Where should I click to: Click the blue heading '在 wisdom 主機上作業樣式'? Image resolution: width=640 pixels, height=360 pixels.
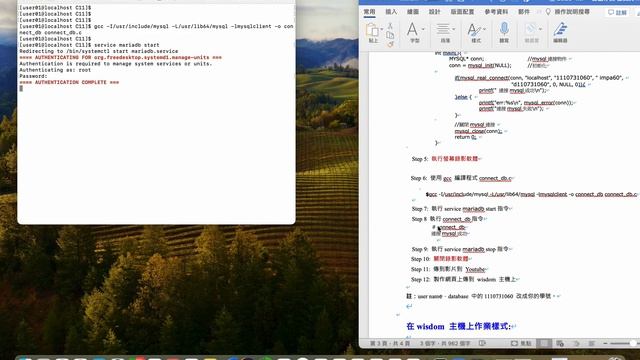[x=458, y=326]
